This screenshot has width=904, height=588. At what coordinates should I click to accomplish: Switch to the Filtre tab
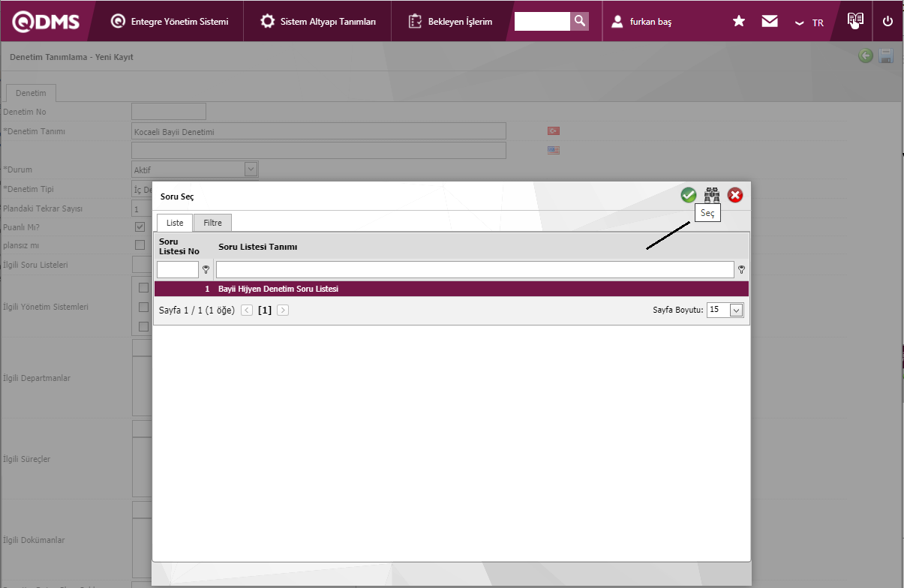tap(213, 223)
